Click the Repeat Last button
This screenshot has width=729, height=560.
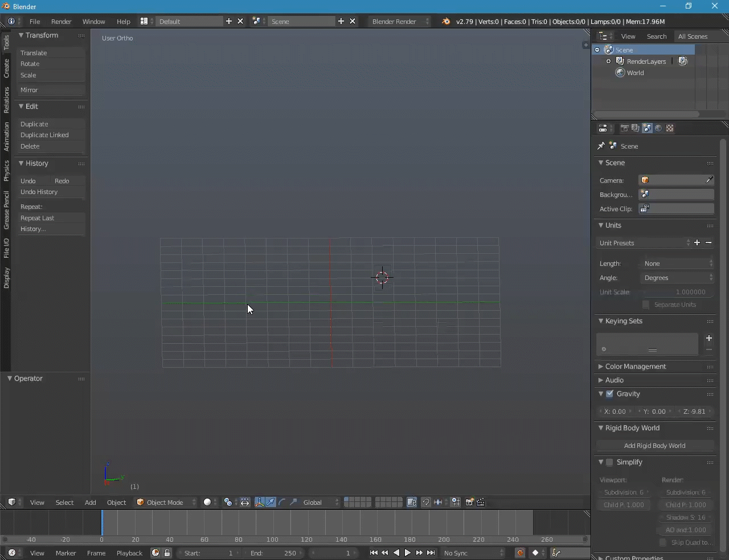51,218
